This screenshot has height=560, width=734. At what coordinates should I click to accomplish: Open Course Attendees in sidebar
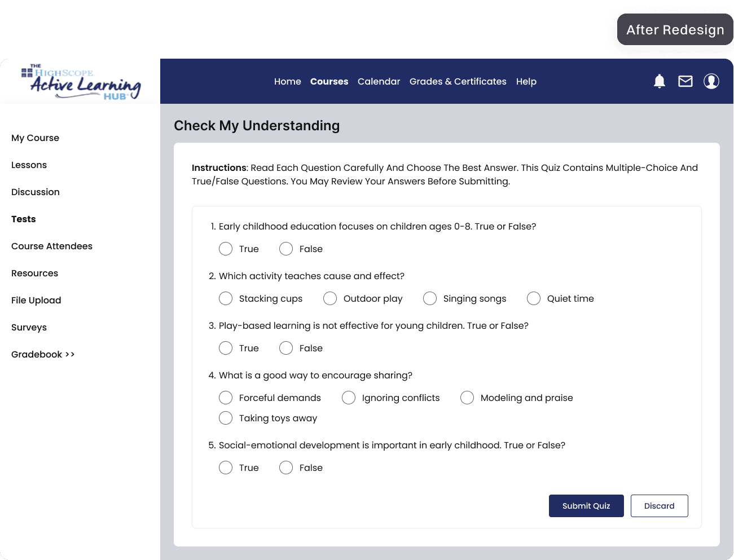(x=52, y=246)
